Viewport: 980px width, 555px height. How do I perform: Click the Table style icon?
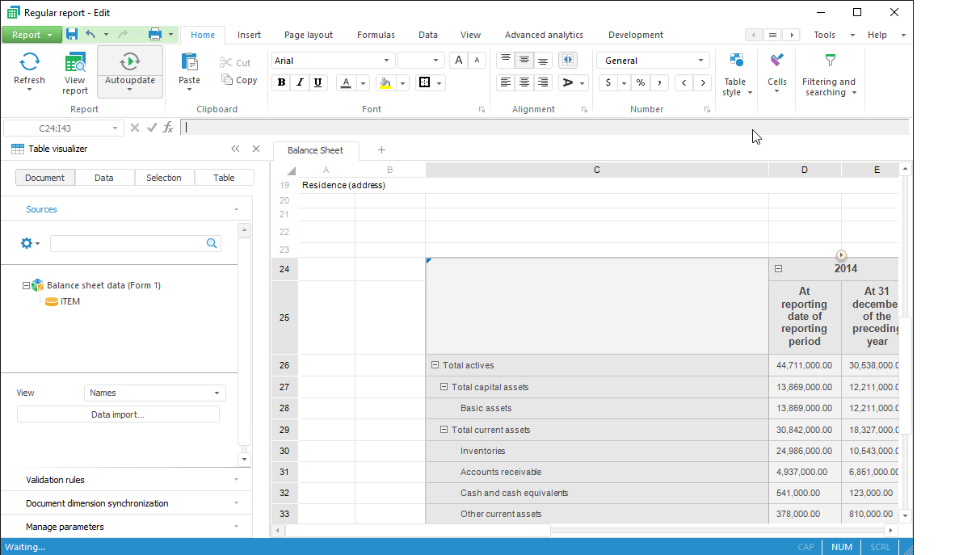tap(736, 61)
